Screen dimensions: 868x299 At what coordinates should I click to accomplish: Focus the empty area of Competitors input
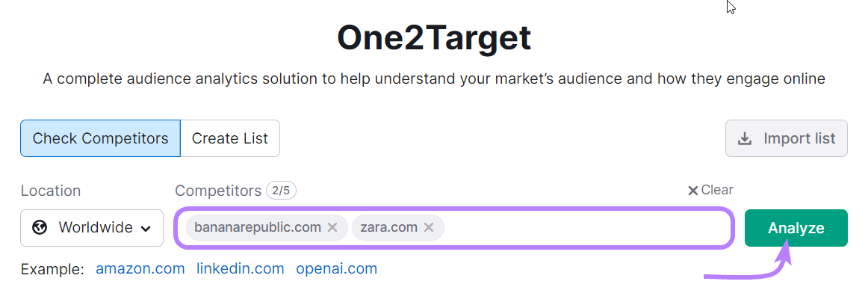(583, 227)
